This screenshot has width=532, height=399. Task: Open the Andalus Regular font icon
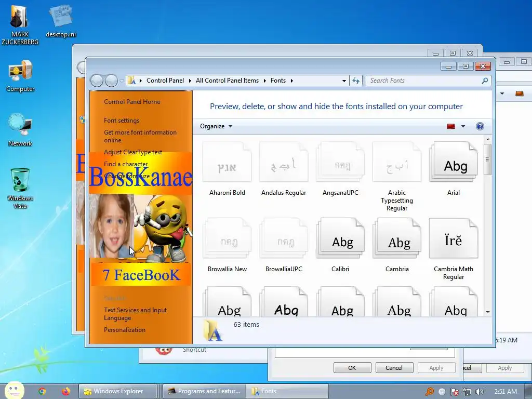284,162
